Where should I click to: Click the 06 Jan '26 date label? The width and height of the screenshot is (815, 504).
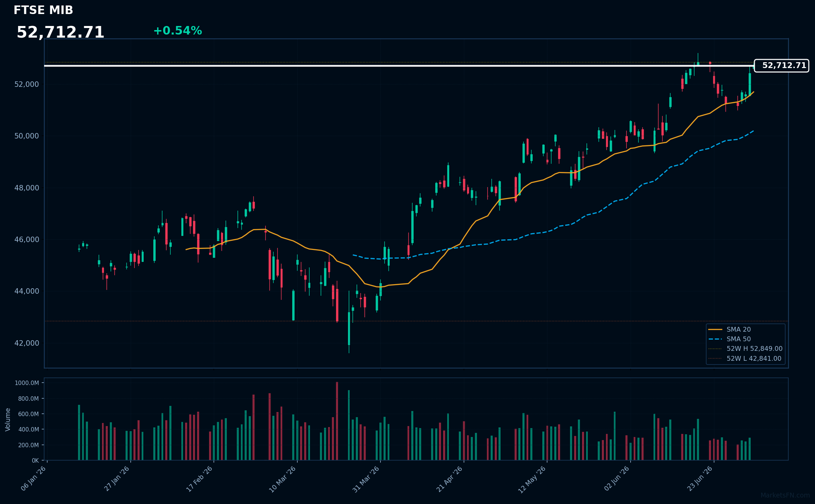[34, 478]
